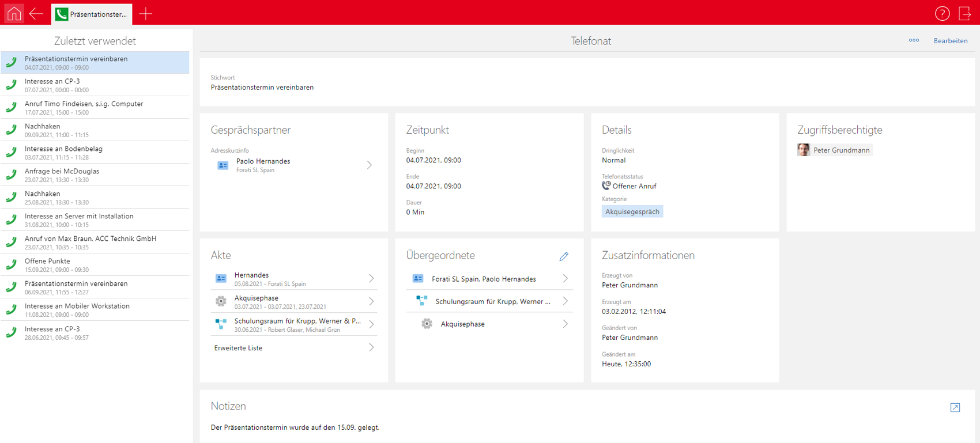The image size is (980, 443).
Task: Open the three-dot more options menu
Action: click(x=914, y=40)
